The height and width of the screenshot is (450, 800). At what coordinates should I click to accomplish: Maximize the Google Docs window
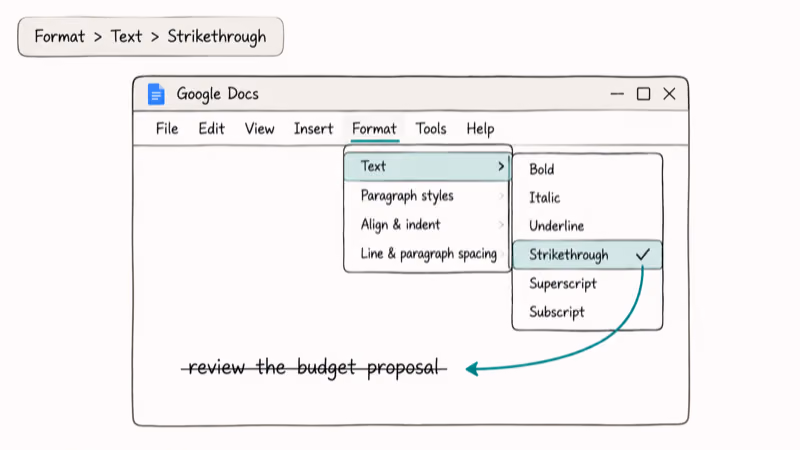click(x=643, y=94)
